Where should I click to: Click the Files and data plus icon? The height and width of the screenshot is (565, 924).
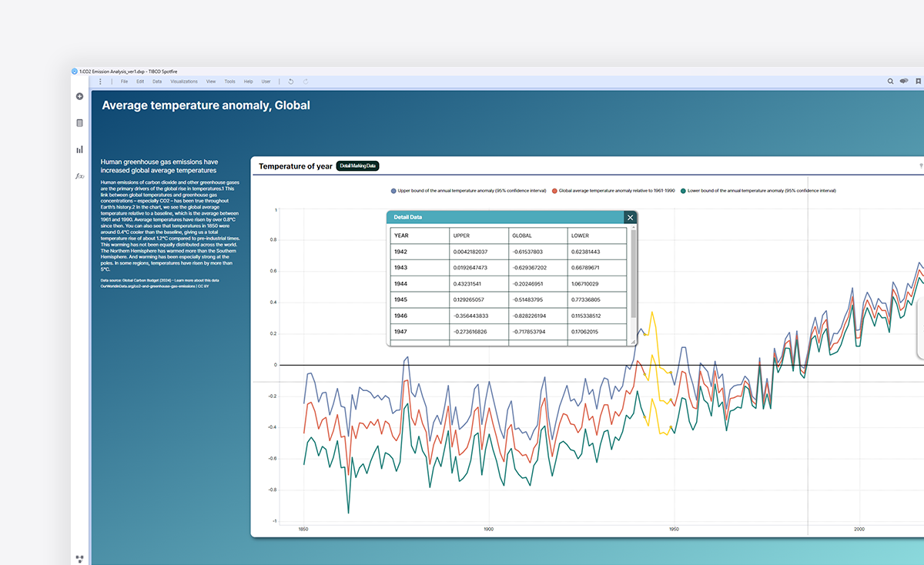[x=79, y=96]
